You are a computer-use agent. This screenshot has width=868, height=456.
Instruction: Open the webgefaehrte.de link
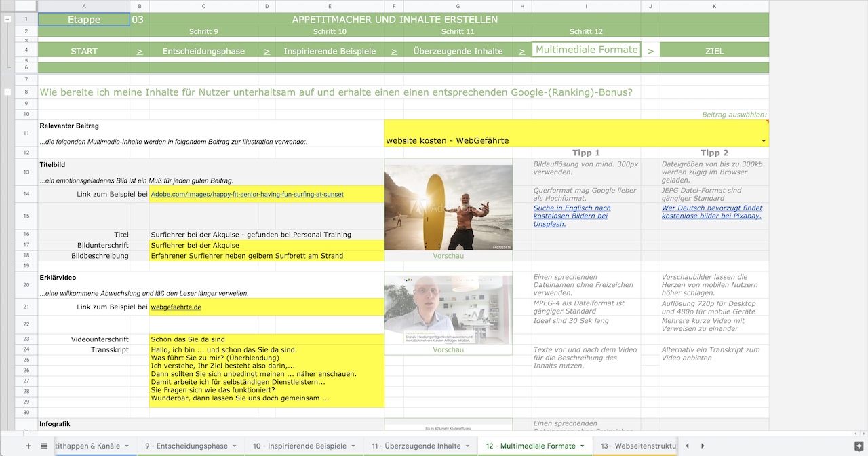point(176,307)
